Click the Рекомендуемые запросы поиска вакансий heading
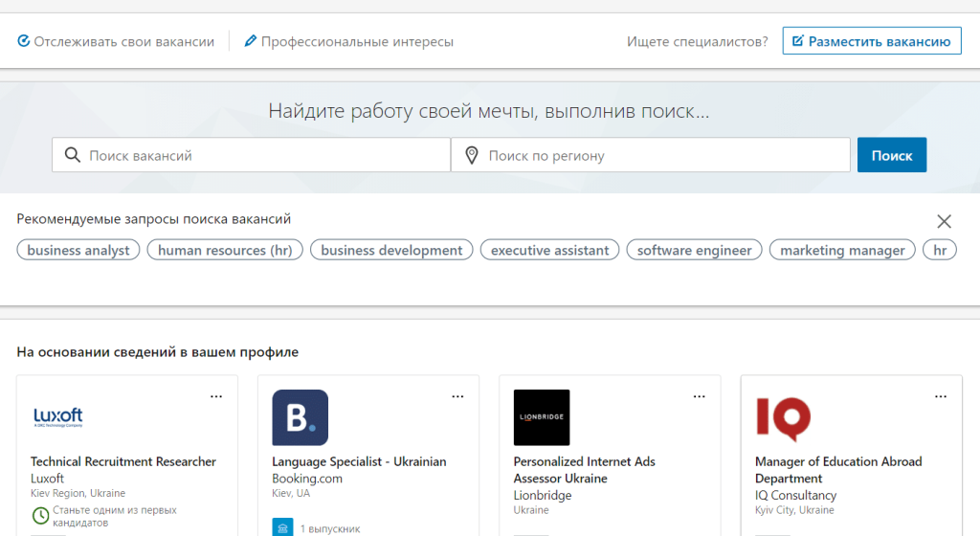Image resolution: width=980 pixels, height=536 pixels. [154, 218]
